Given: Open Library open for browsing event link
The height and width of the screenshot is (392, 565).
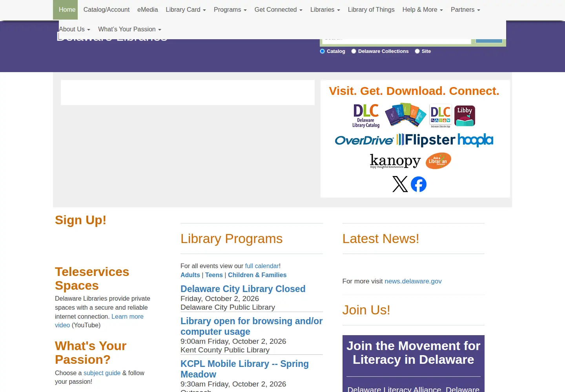Looking at the screenshot, I should [x=252, y=326].
